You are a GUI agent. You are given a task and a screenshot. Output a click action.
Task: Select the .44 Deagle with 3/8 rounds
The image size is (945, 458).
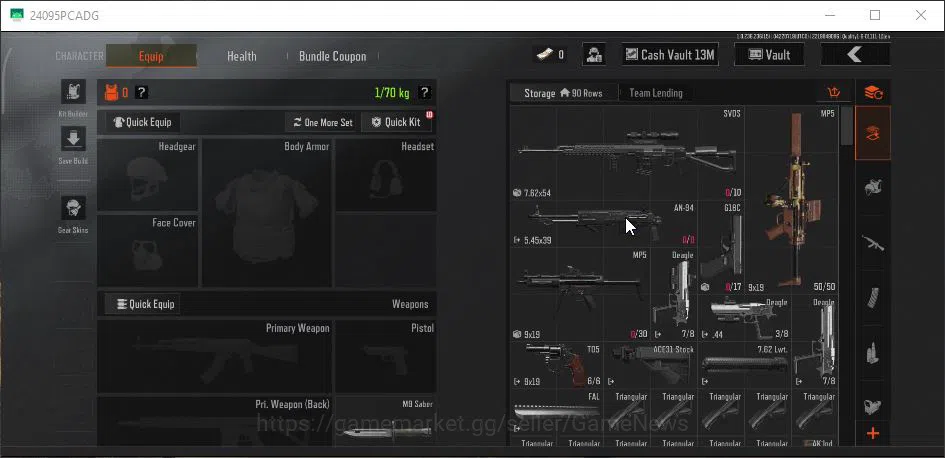click(x=745, y=318)
